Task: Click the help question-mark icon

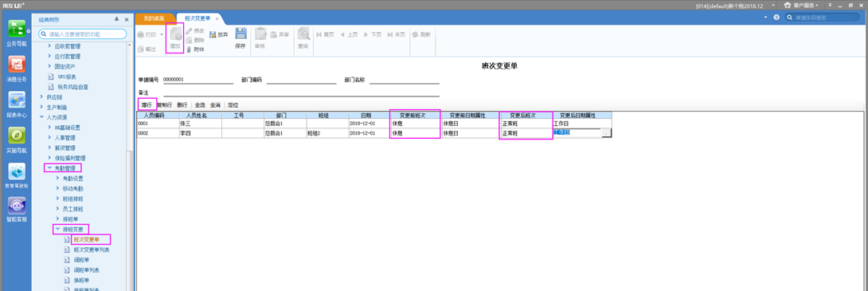Action: (776, 18)
